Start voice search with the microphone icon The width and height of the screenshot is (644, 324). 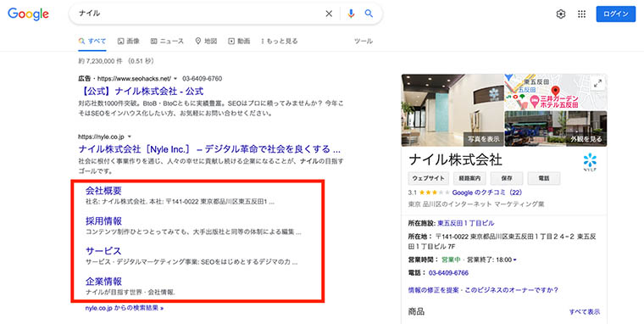tap(351, 14)
